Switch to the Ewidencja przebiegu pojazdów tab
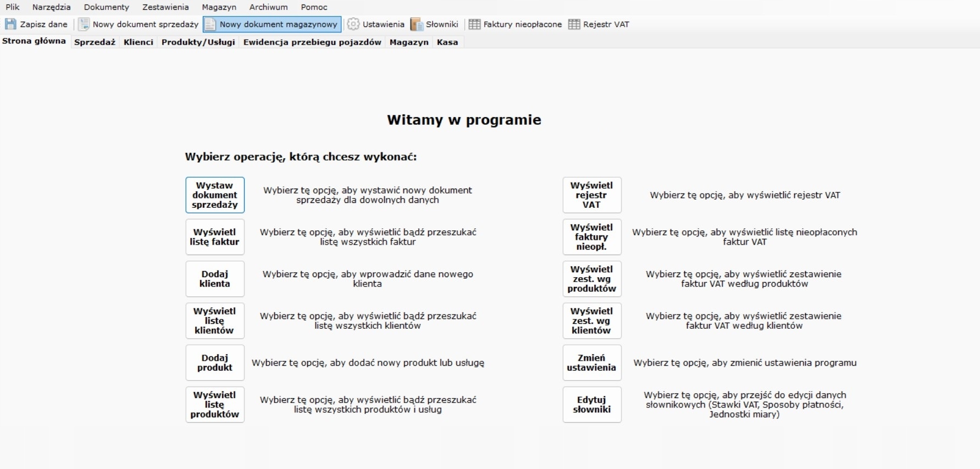The width and height of the screenshot is (980, 469). (x=312, y=42)
